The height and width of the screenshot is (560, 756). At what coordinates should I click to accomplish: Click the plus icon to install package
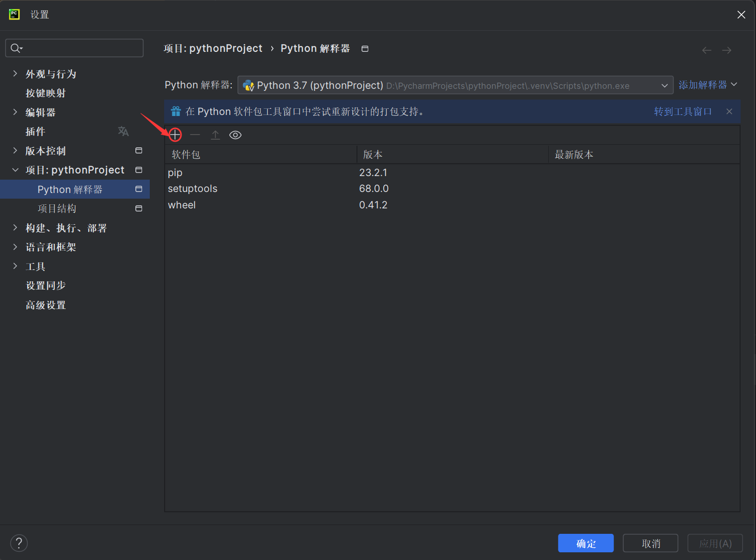tap(175, 135)
